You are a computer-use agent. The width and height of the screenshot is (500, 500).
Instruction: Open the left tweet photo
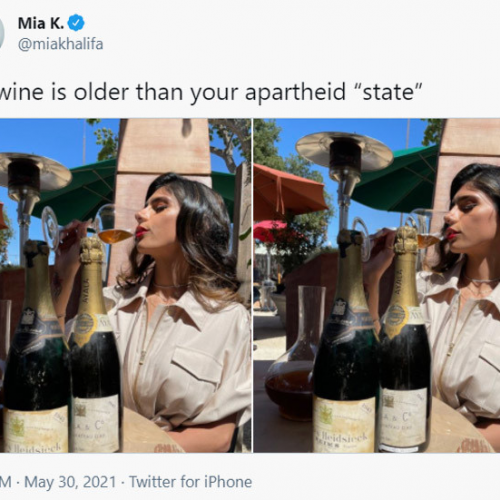coord(125,286)
